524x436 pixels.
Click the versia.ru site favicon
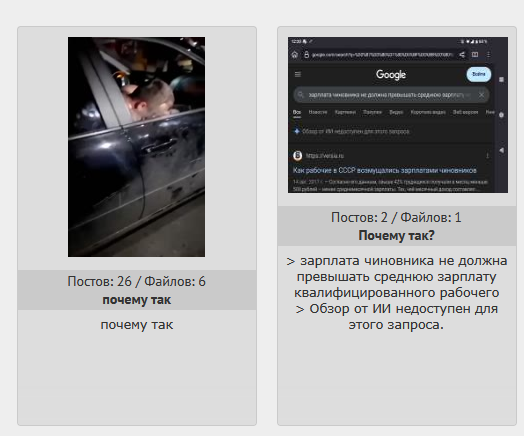(x=297, y=156)
